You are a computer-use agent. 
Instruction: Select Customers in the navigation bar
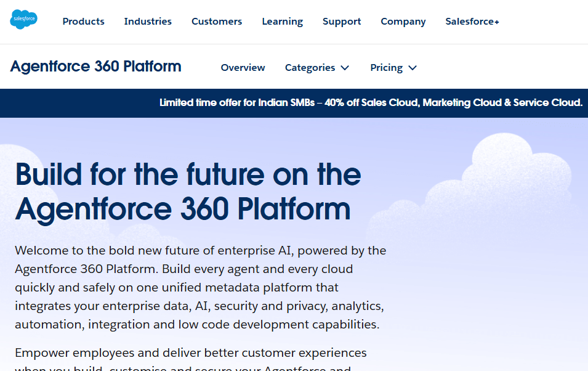tap(217, 22)
